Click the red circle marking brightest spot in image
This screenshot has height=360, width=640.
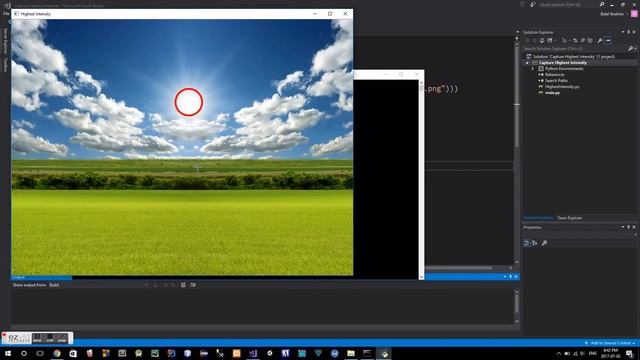(189, 102)
